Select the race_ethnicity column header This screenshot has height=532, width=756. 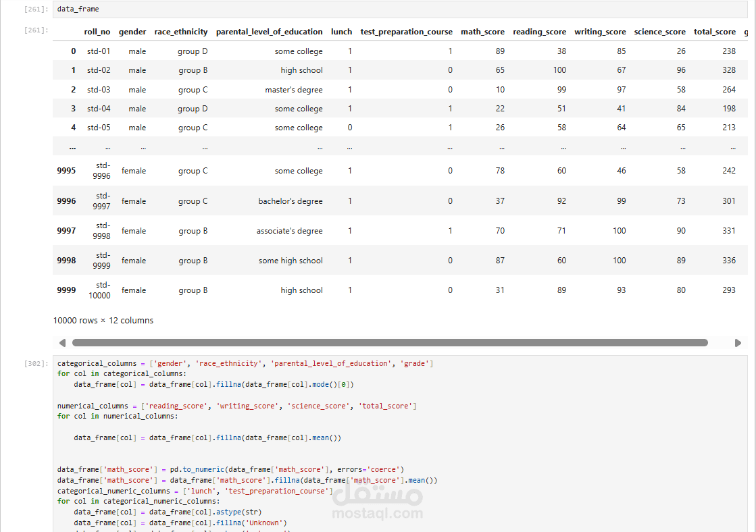tap(181, 32)
